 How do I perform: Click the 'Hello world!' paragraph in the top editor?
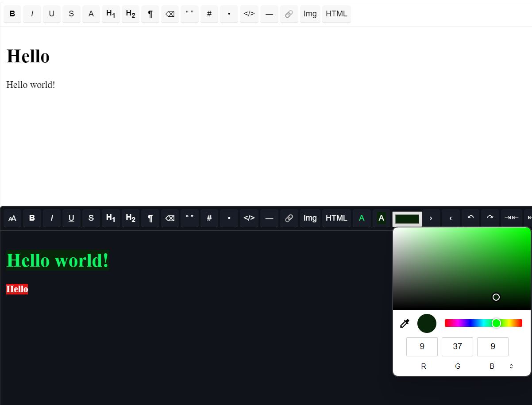pos(31,85)
